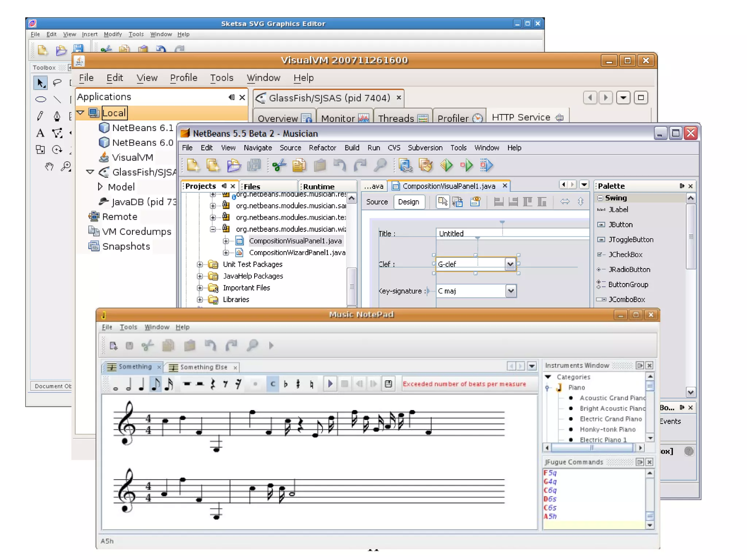Select the zoom magnifier tool in Sketsa
Viewport: 747px width, 560px height.
66,167
